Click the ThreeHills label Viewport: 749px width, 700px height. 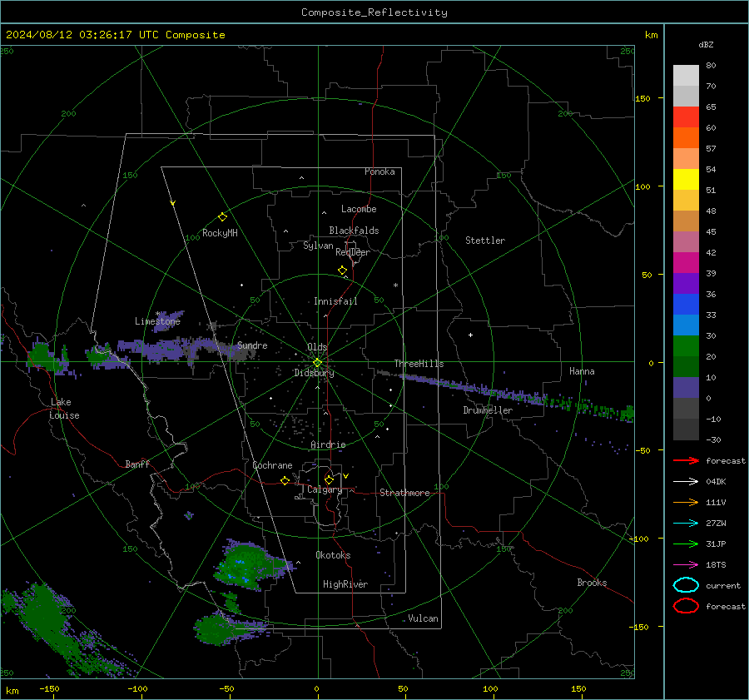pyautogui.click(x=419, y=364)
